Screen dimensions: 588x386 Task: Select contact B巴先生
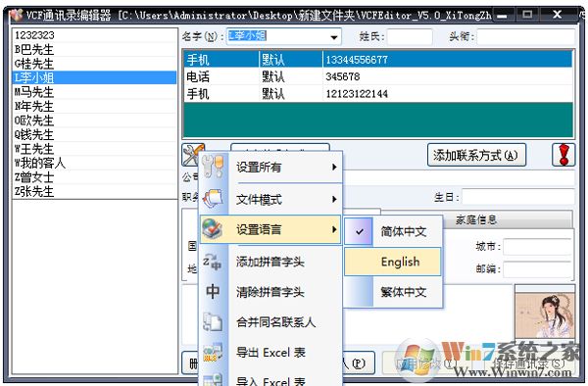tap(94, 49)
